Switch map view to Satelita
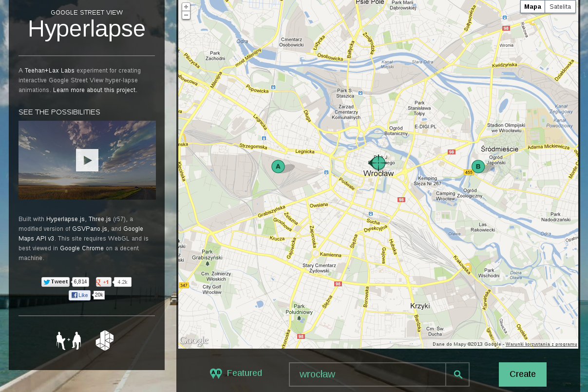 [560, 7]
